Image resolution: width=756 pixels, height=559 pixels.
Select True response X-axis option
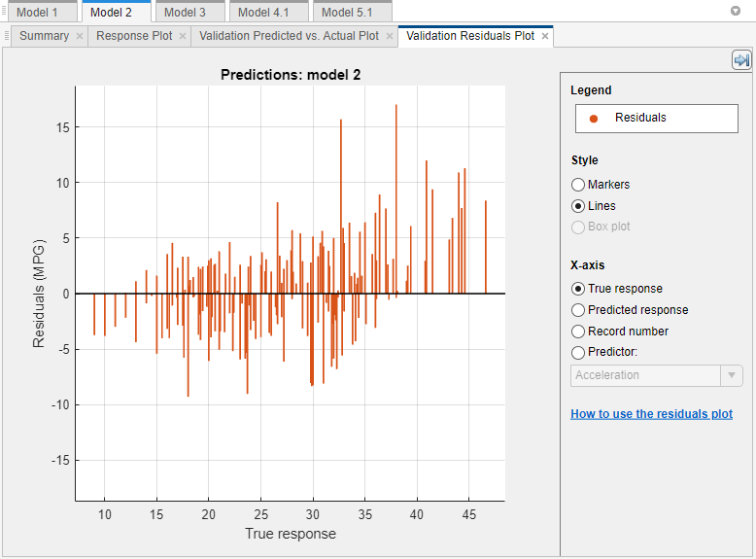578,289
